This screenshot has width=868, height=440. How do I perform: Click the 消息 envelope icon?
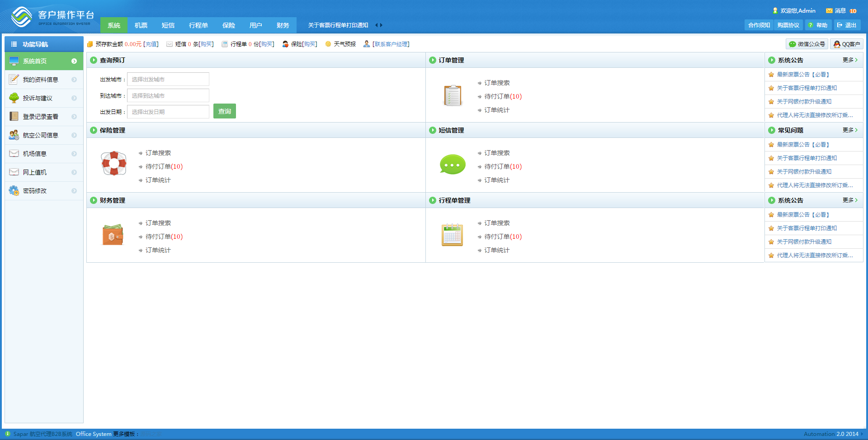coord(829,11)
